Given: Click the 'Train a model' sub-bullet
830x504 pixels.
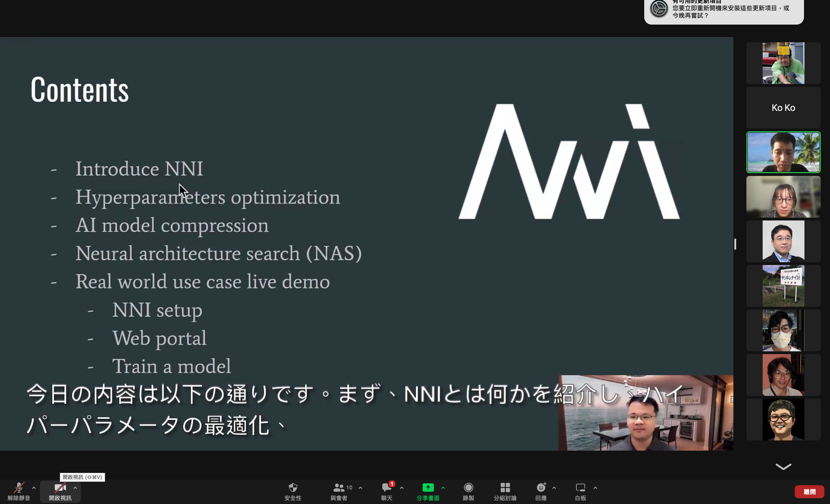Looking at the screenshot, I should point(172,366).
